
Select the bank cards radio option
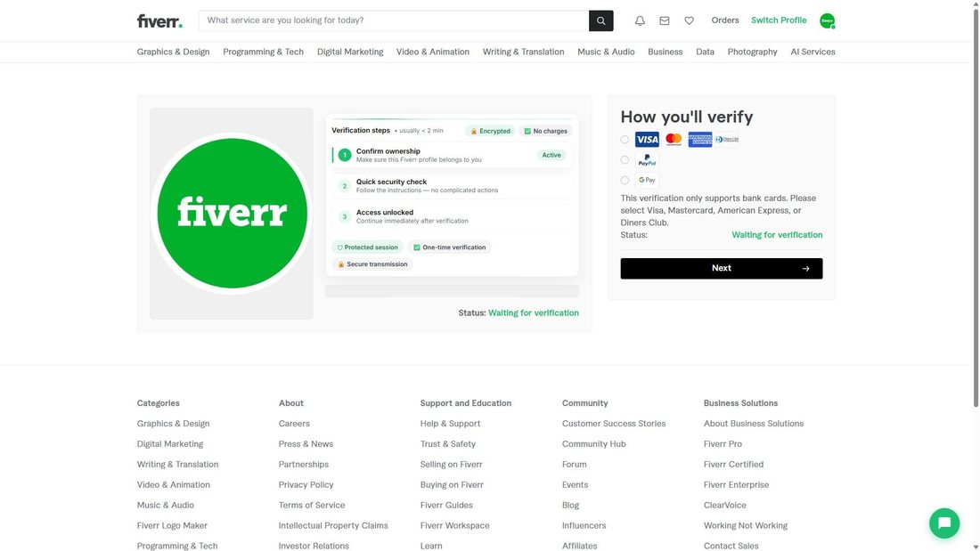pyautogui.click(x=625, y=140)
